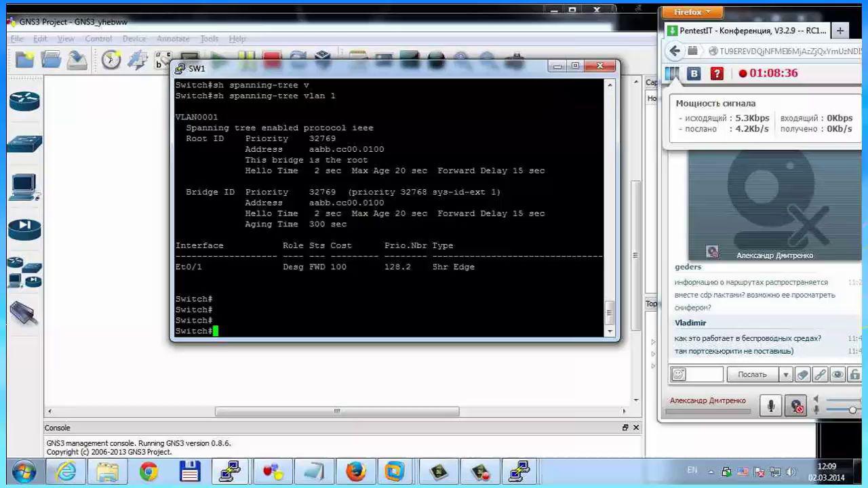Click the red help question mark icon

click(717, 73)
